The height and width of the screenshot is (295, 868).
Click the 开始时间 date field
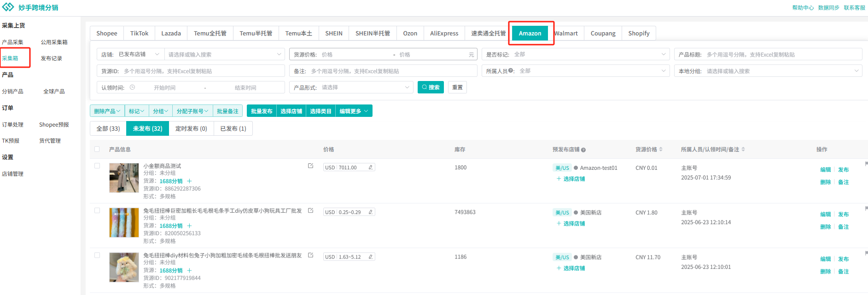165,87
